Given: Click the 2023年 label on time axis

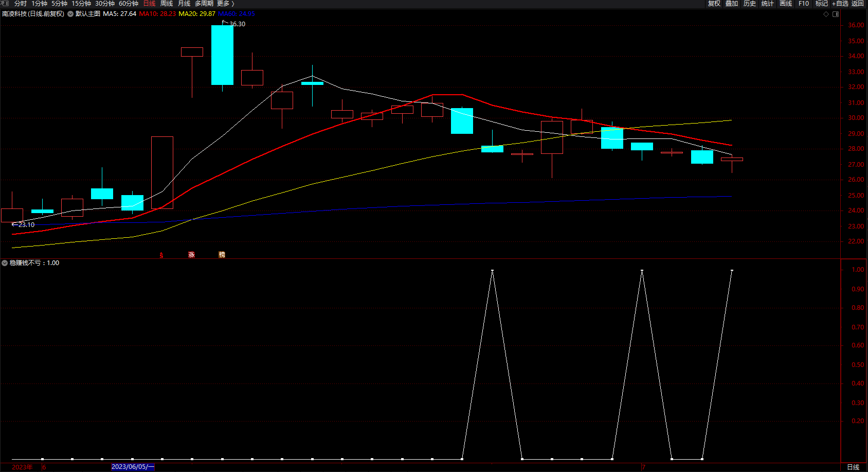Looking at the screenshot, I should pyautogui.click(x=22, y=467).
